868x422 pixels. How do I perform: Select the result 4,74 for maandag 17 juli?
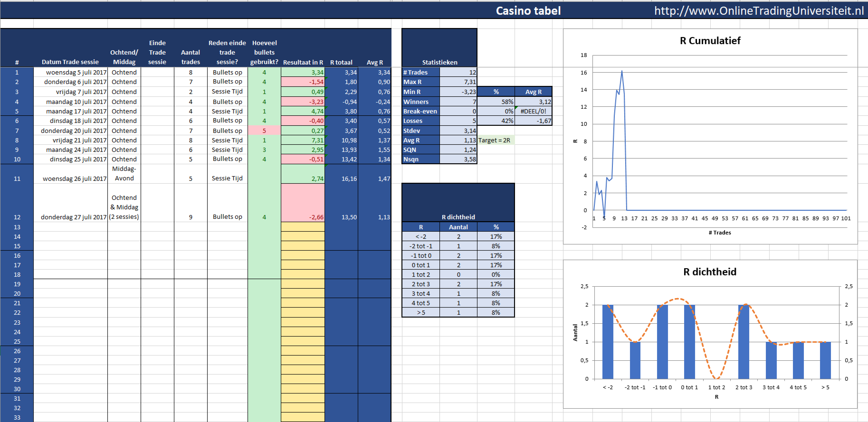tap(303, 111)
